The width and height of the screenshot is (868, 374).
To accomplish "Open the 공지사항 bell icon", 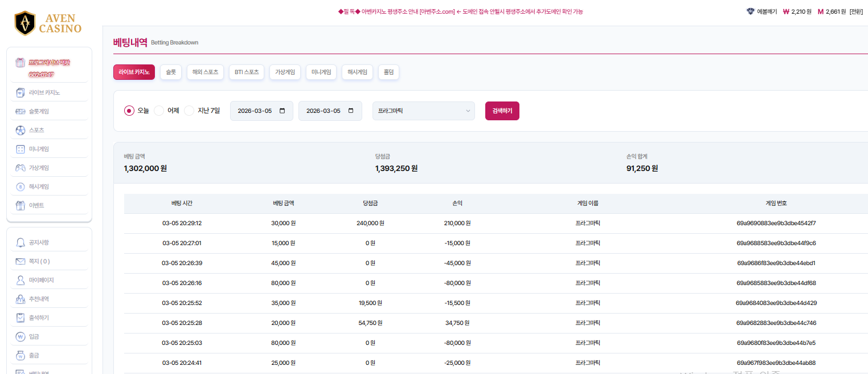I will click(21, 243).
